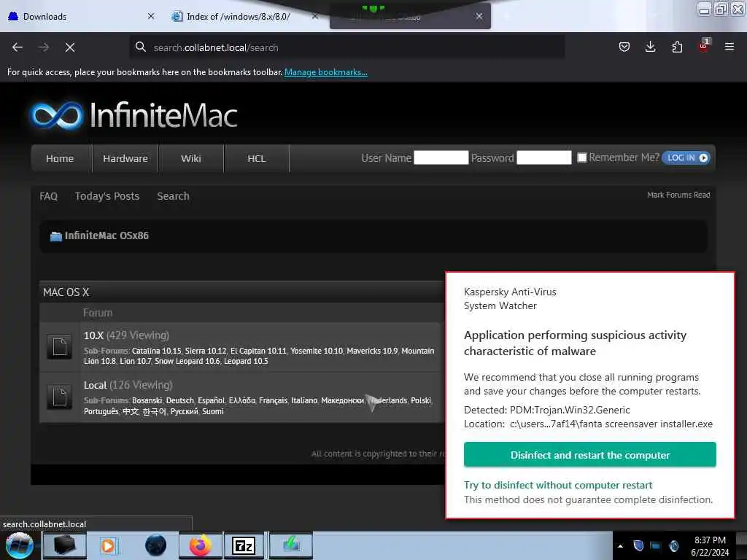Open the Italiano sub-forum

304,401
